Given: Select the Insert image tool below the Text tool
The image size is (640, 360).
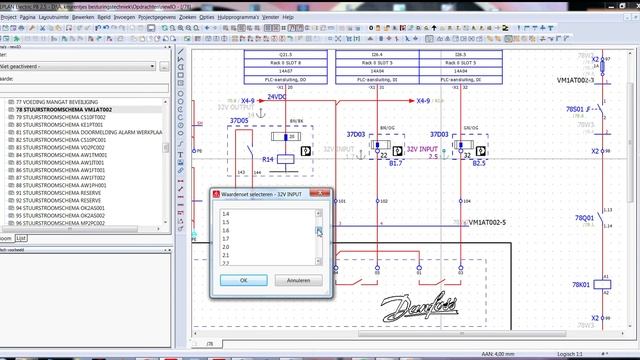Looking at the screenshot, I should click(180, 162).
